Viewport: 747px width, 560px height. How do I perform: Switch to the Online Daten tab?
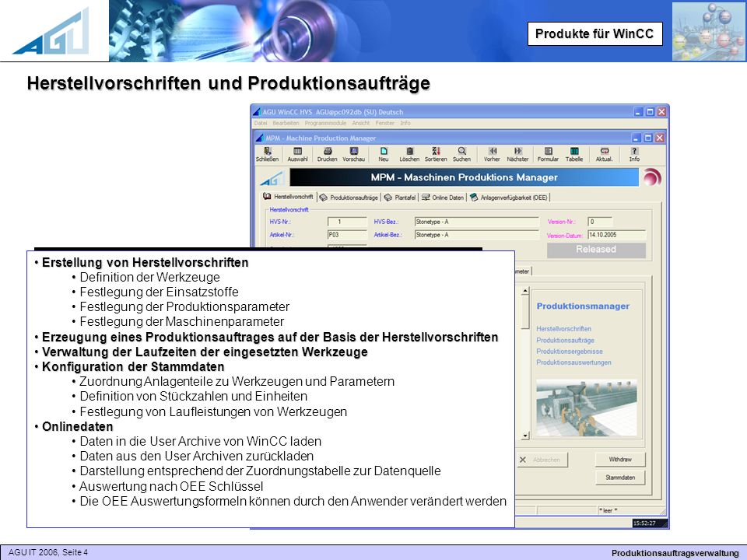(x=443, y=197)
